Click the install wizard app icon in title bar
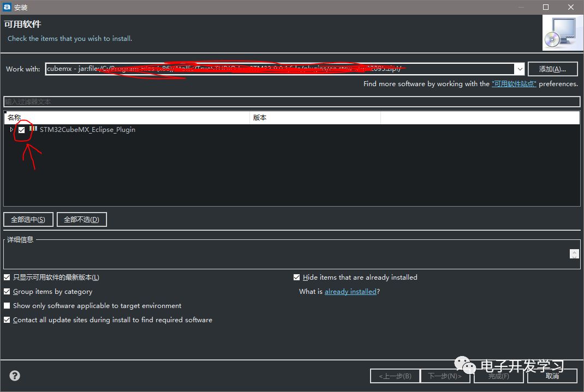This screenshot has height=392, width=584. (x=7, y=7)
